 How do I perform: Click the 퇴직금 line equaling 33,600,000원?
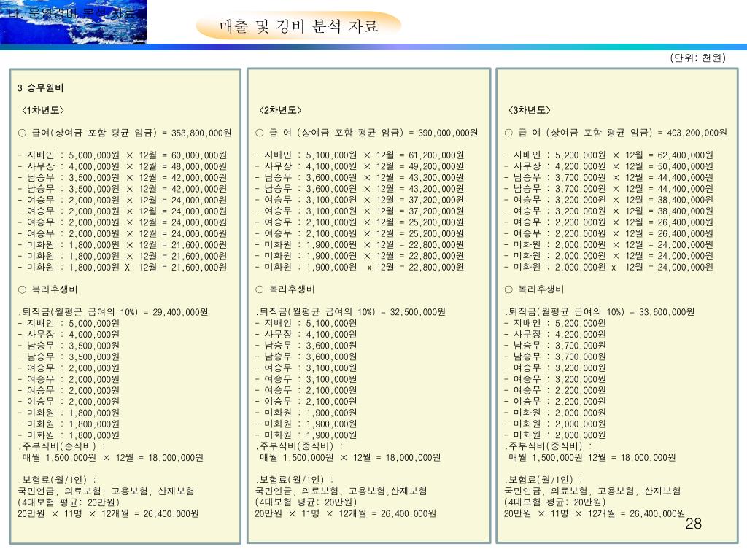click(x=600, y=312)
